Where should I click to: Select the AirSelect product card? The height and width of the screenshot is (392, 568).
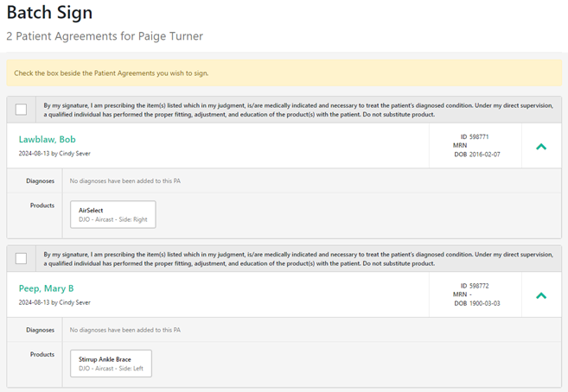click(x=113, y=214)
